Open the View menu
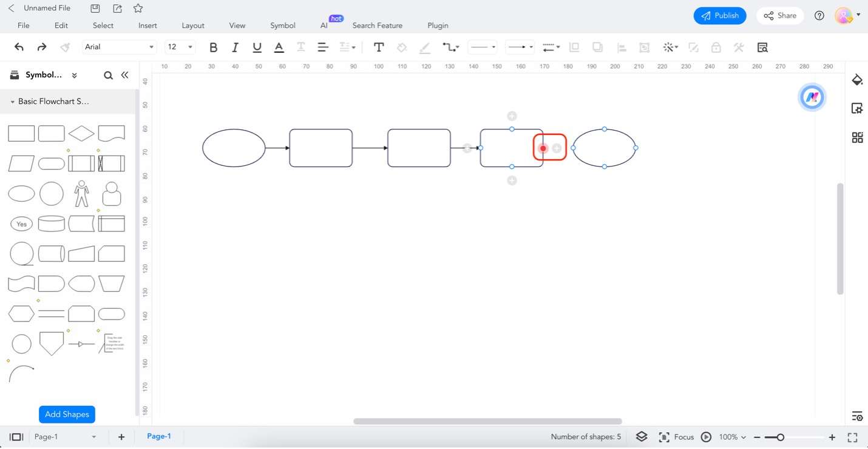Image resolution: width=868 pixels, height=449 pixels. pyautogui.click(x=237, y=26)
